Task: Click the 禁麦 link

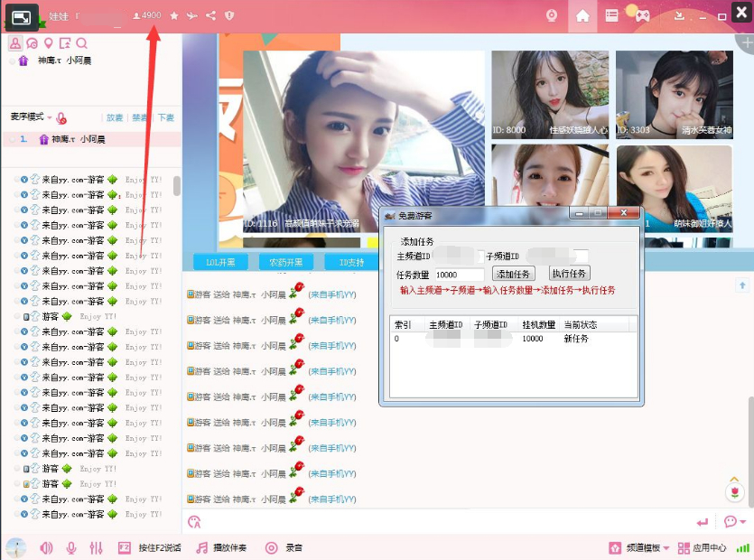Action: [x=139, y=117]
